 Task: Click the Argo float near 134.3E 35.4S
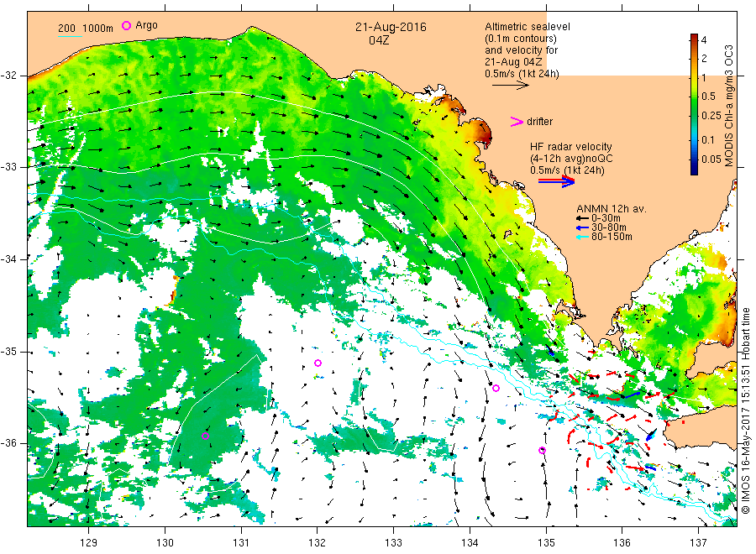[496, 388]
